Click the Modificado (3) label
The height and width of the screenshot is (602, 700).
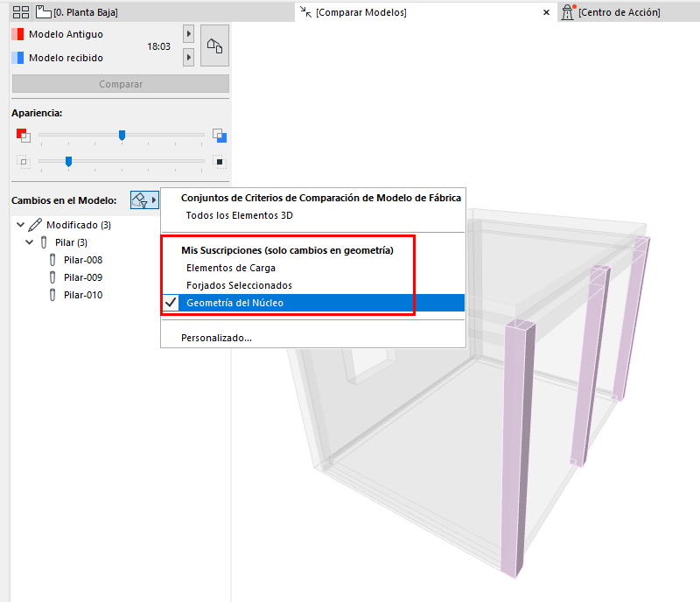[79, 225]
